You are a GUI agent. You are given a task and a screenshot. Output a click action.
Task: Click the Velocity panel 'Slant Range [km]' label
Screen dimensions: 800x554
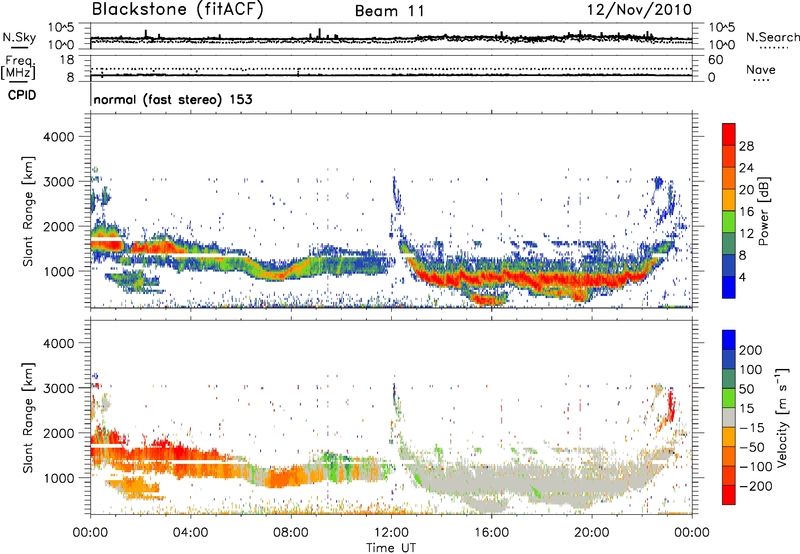pos(28,417)
